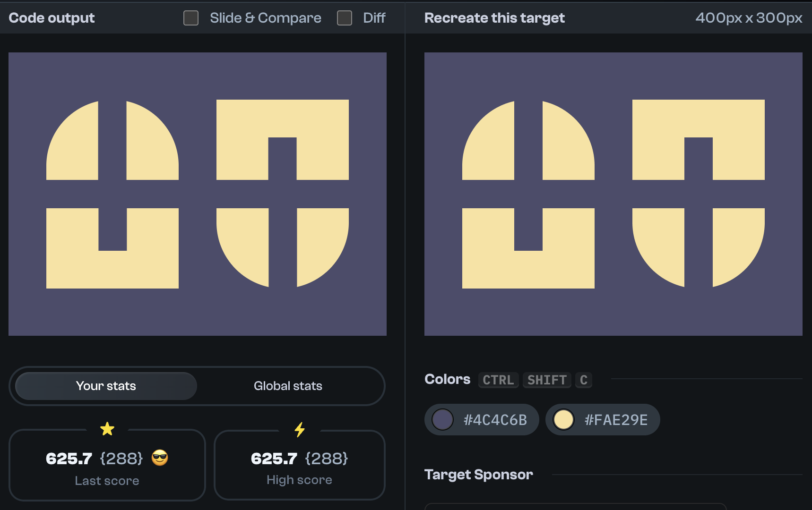
Task: Copy the #4C4C6B color chip
Action: click(x=482, y=419)
